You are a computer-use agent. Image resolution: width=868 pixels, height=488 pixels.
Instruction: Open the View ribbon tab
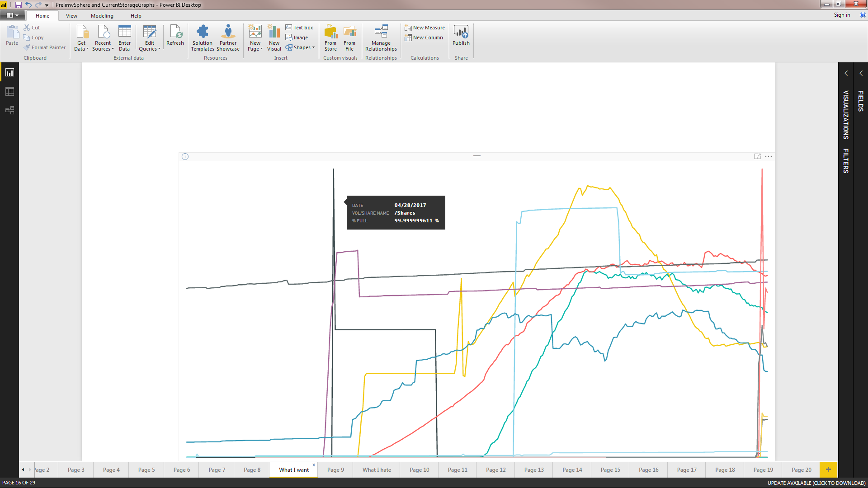71,16
